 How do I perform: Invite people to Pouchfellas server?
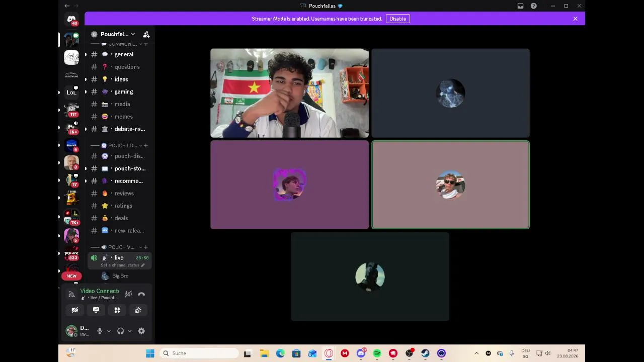146,34
